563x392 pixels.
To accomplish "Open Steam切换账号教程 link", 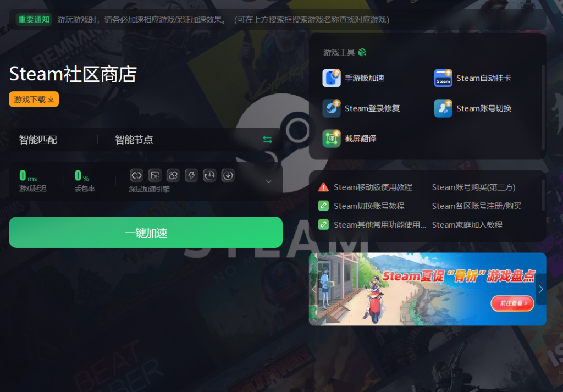I will (x=369, y=206).
